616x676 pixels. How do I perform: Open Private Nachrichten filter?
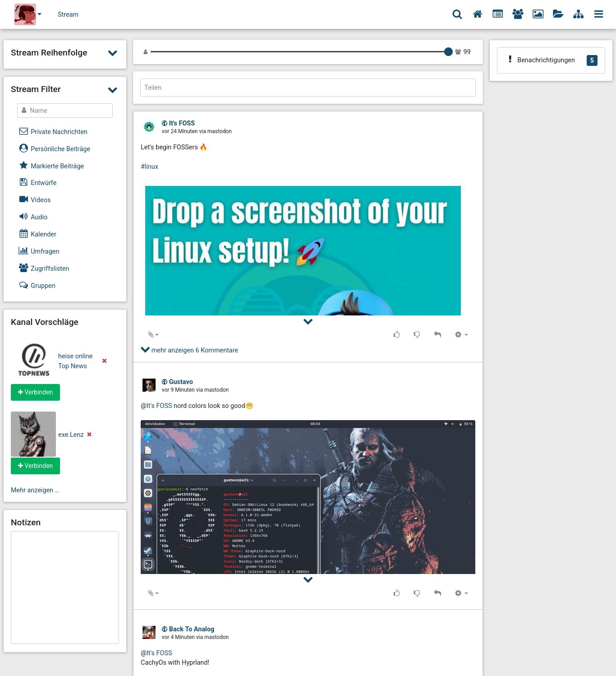(x=59, y=132)
